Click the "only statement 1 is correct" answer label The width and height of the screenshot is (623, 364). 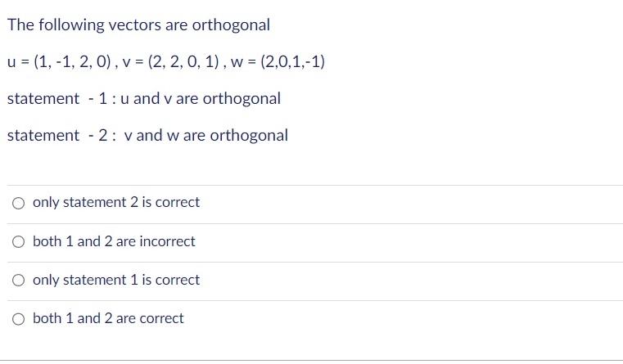pyautogui.click(x=116, y=280)
